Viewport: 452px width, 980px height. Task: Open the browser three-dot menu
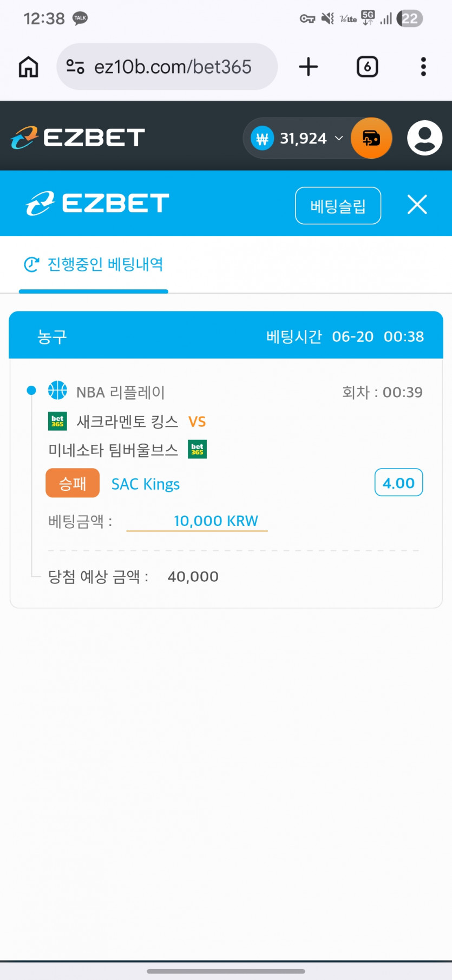423,67
